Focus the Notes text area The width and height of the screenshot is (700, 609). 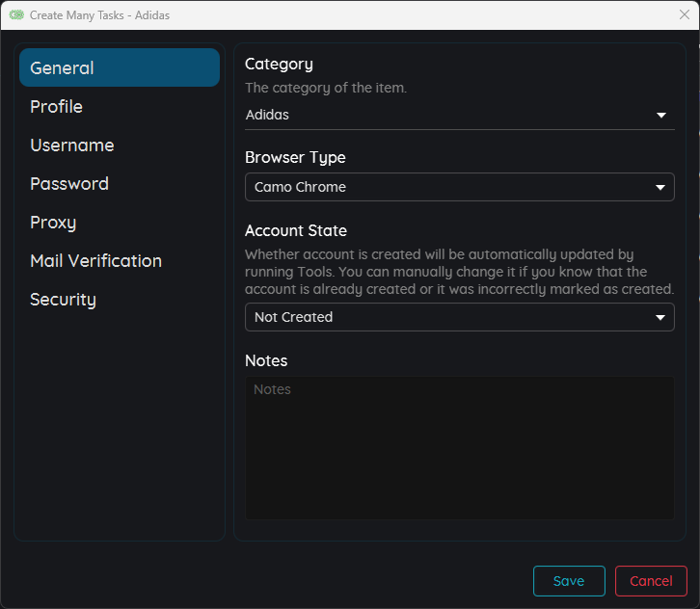click(459, 448)
